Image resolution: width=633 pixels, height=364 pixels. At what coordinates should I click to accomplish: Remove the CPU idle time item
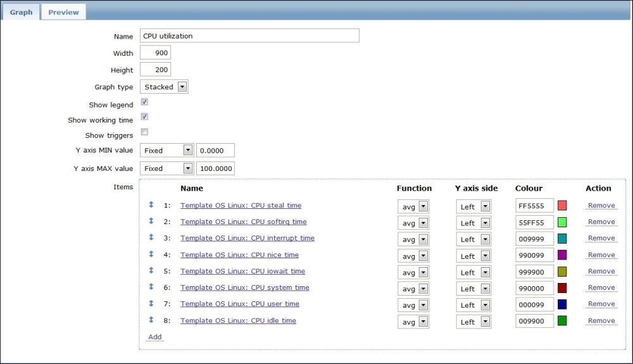point(601,321)
